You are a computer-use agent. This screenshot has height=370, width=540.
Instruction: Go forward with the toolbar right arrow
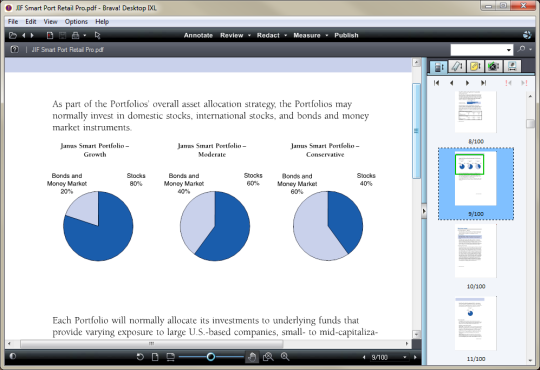(x=32, y=35)
